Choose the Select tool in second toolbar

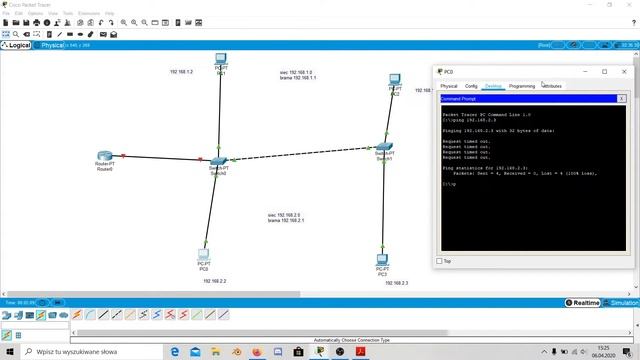(x=6, y=34)
